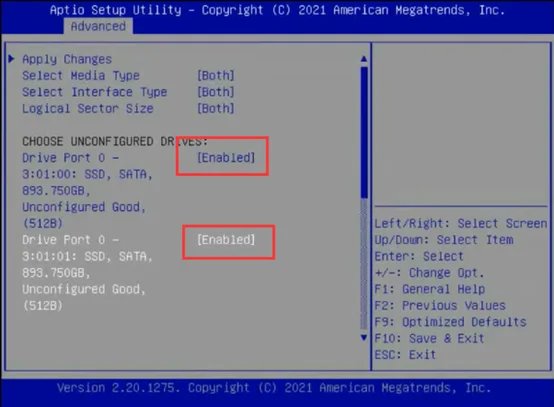Viewport: 554px width, 407px height.
Task: Click 'CHOOSE UNCONFIGURED DRIVES:' heading
Action: (x=115, y=141)
